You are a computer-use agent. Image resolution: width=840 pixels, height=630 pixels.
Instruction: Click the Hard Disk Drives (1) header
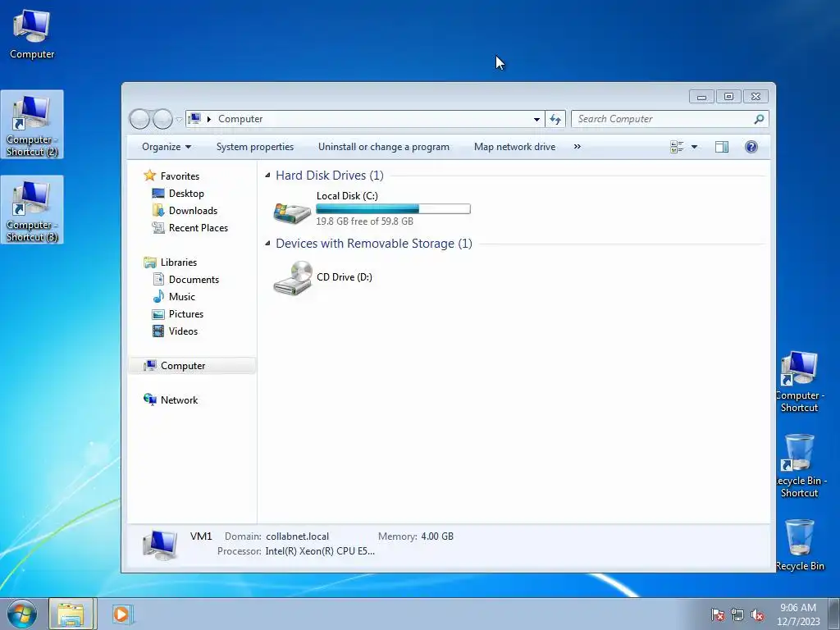(330, 176)
